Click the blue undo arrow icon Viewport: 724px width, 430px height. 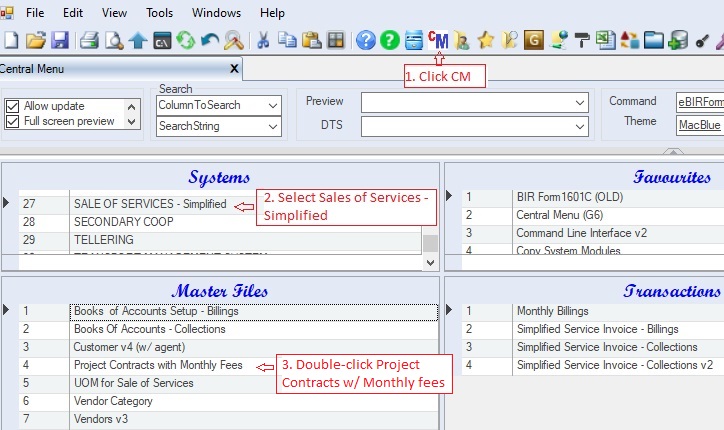tap(209, 40)
